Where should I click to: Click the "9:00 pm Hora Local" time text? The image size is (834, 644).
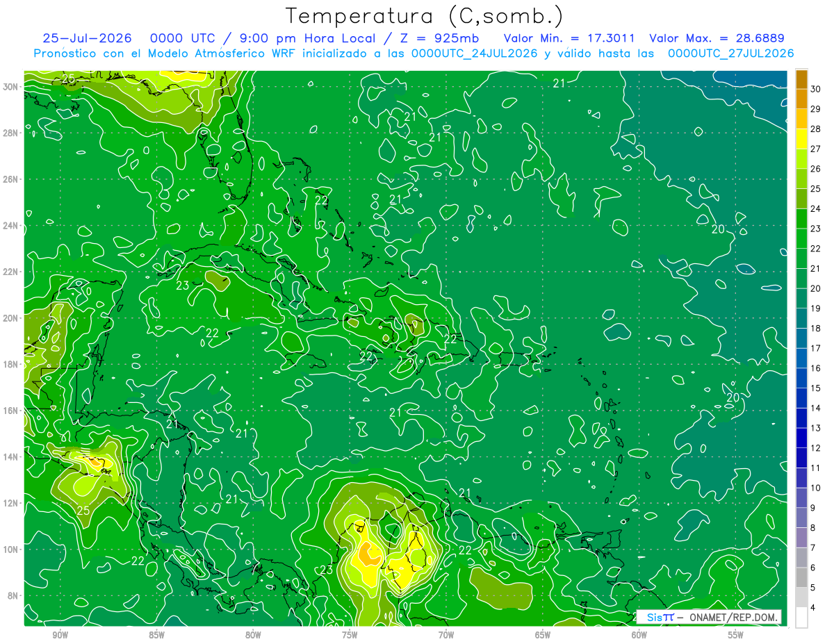tap(306, 38)
